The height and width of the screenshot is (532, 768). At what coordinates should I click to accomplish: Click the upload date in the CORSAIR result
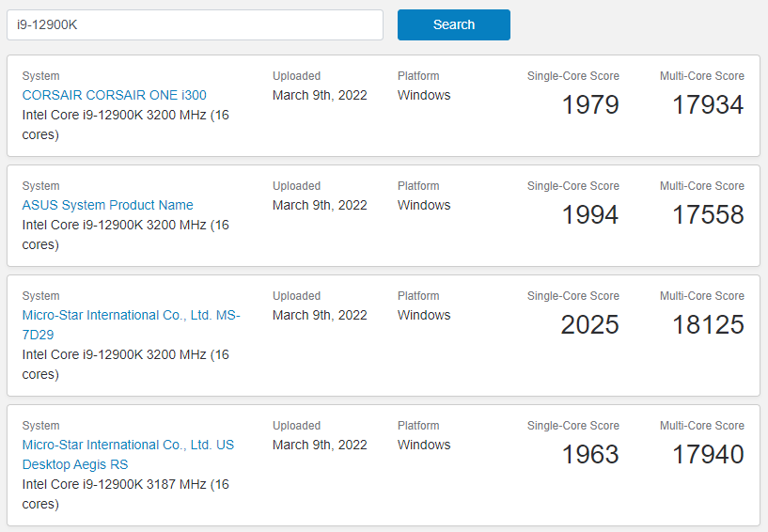point(320,95)
